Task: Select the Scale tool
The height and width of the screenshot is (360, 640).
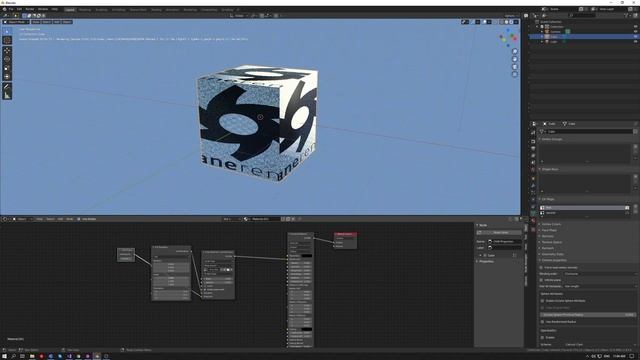Action: 7,68
